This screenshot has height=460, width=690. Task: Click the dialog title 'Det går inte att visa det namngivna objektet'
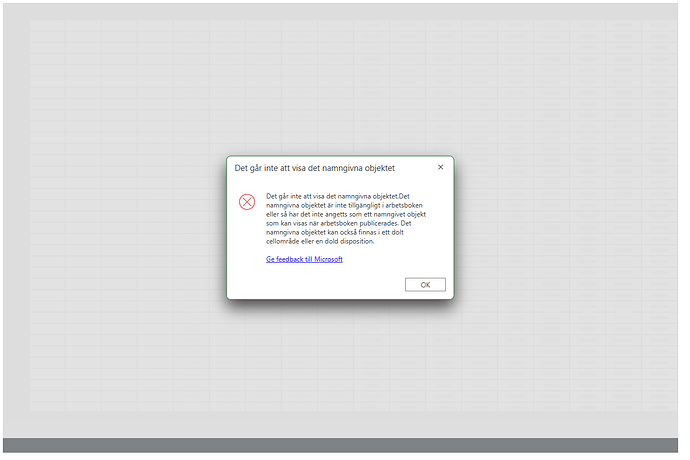pyautogui.click(x=314, y=168)
